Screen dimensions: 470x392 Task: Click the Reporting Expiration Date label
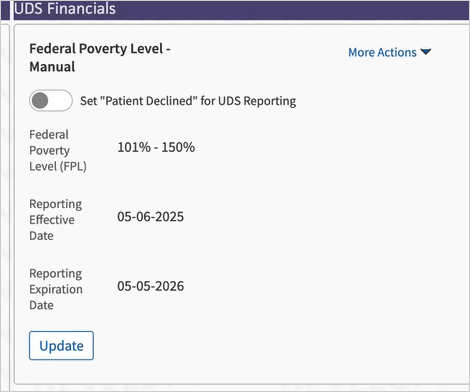(x=56, y=289)
